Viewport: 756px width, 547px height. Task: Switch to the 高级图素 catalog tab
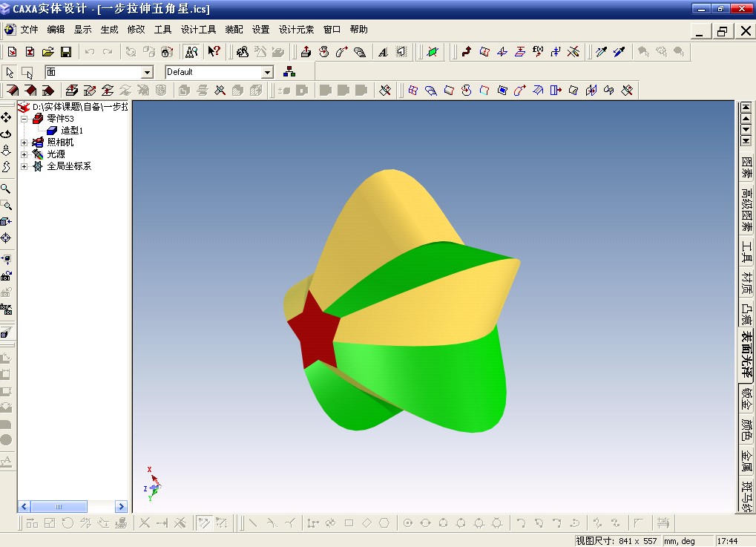point(746,209)
